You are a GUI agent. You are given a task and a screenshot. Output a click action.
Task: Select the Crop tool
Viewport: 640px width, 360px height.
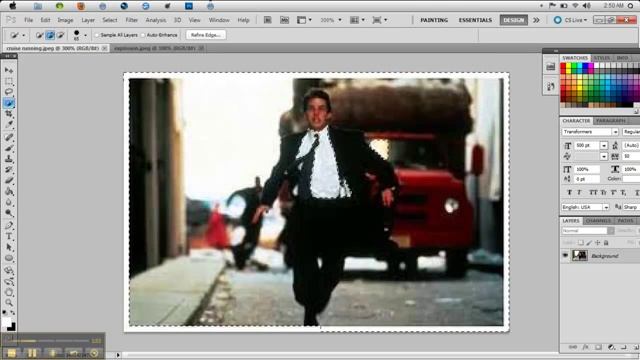coord(9,114)
